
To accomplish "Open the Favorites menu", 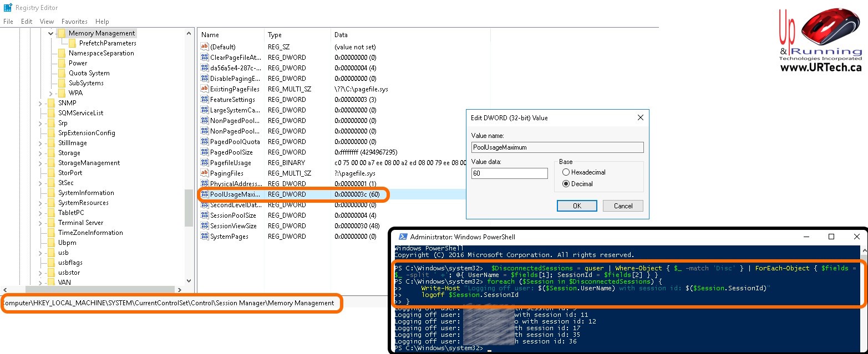I will [x=74, y=22].
